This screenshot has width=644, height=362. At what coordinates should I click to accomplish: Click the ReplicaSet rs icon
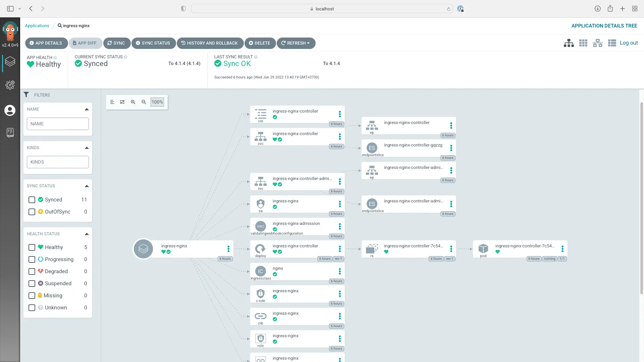pos(372,248)
